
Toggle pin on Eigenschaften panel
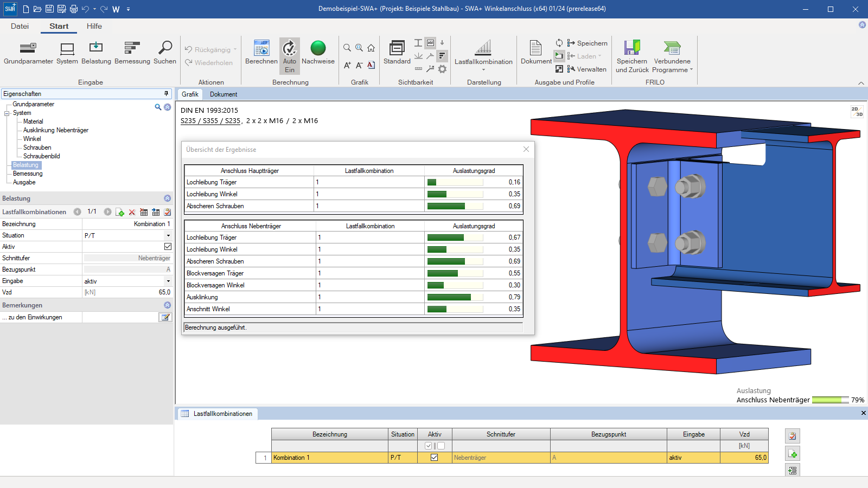point(167,94)
